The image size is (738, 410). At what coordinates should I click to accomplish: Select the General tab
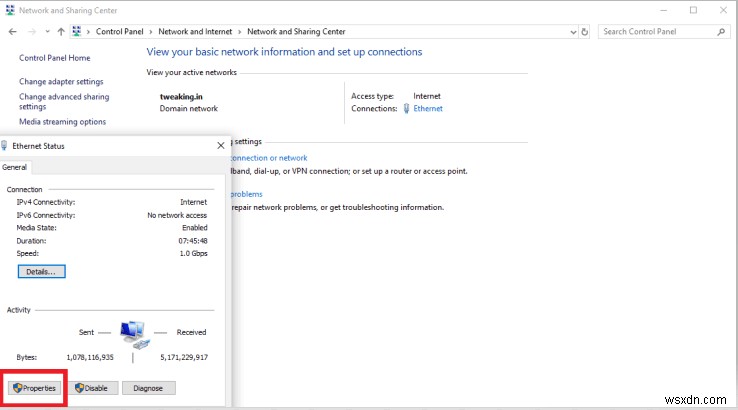(15, 168)
